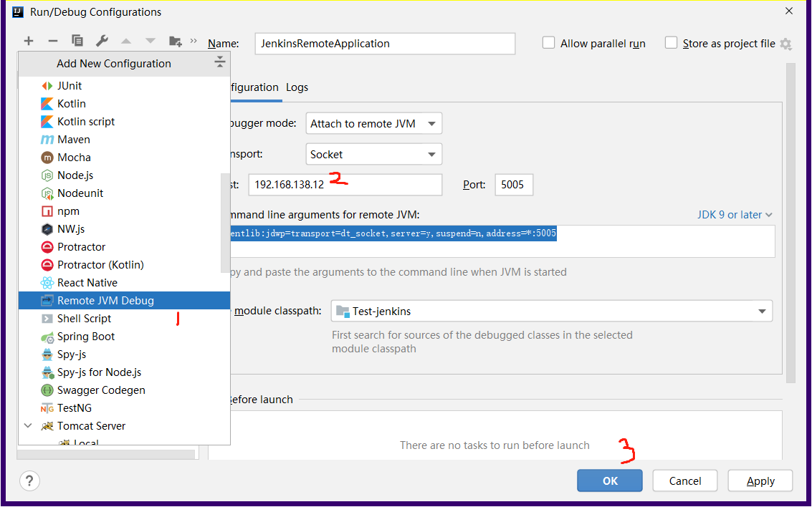Click the Move Down arrow icon
This screenshot has height=507, width=812.
tap(151, 41)
